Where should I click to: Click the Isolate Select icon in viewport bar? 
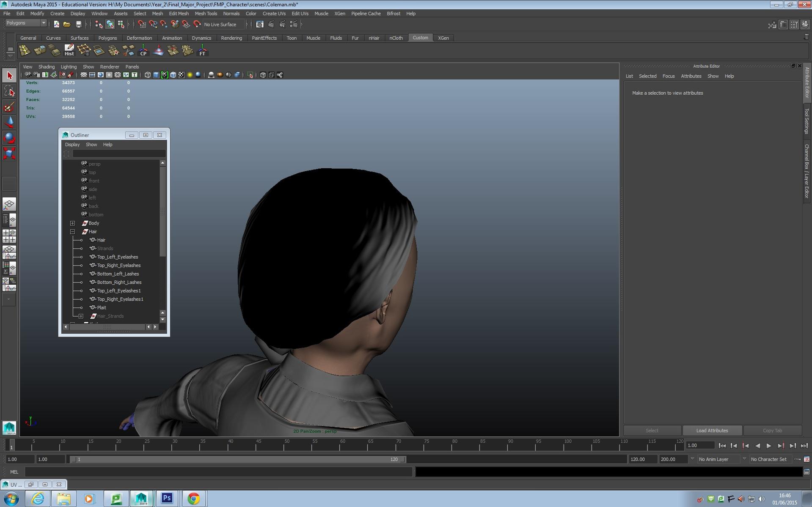click(251, 75)
